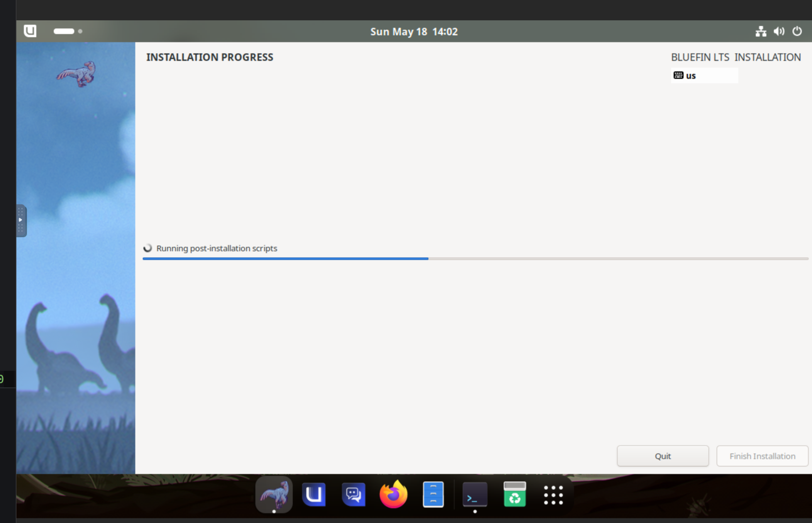Open the Terminal from the dock

(475, 494)
